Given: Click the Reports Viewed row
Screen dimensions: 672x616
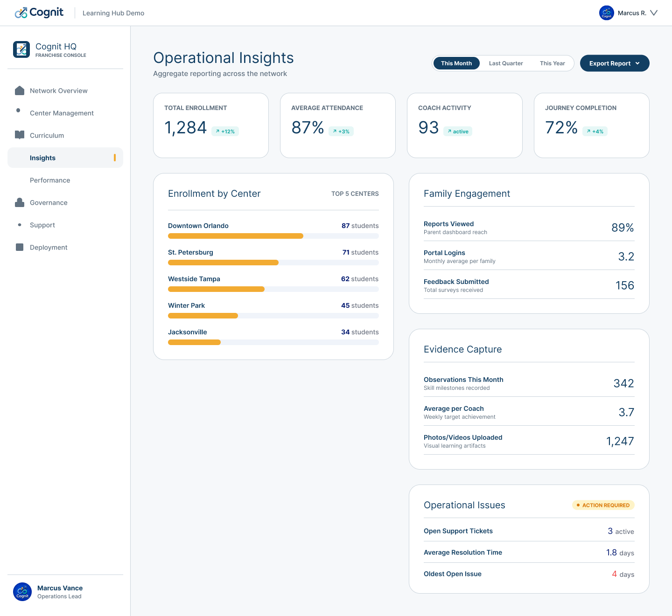Looking at the screenshot, I should (529, 227).
